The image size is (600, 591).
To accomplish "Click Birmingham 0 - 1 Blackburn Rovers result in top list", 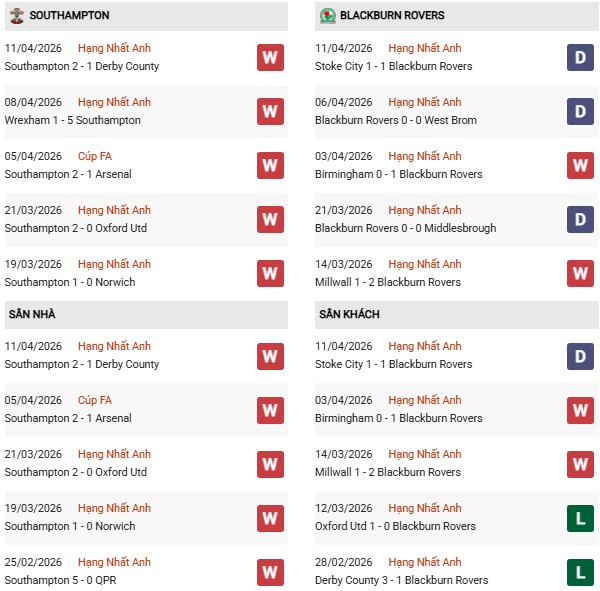I will point(398,174).
